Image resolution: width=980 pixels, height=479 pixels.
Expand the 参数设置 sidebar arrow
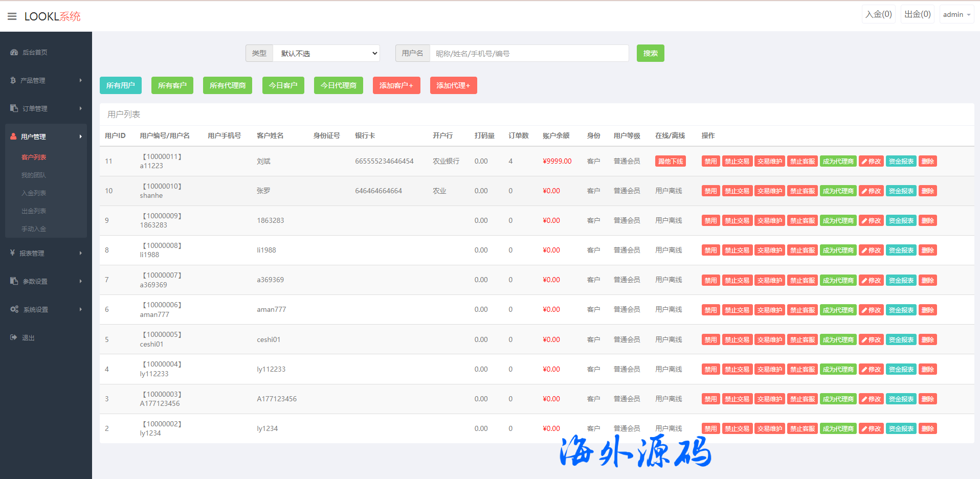click(x=81, y=281)
